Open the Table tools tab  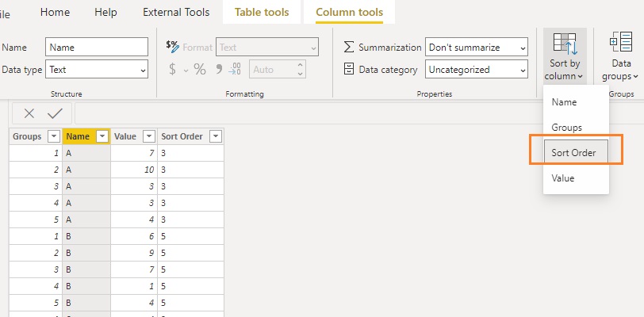[262, 13]
